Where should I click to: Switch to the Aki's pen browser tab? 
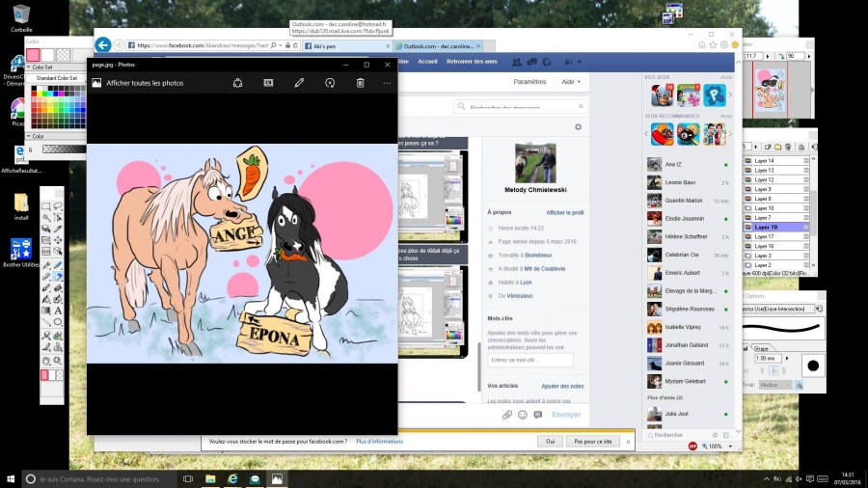(x=346, y=46)
